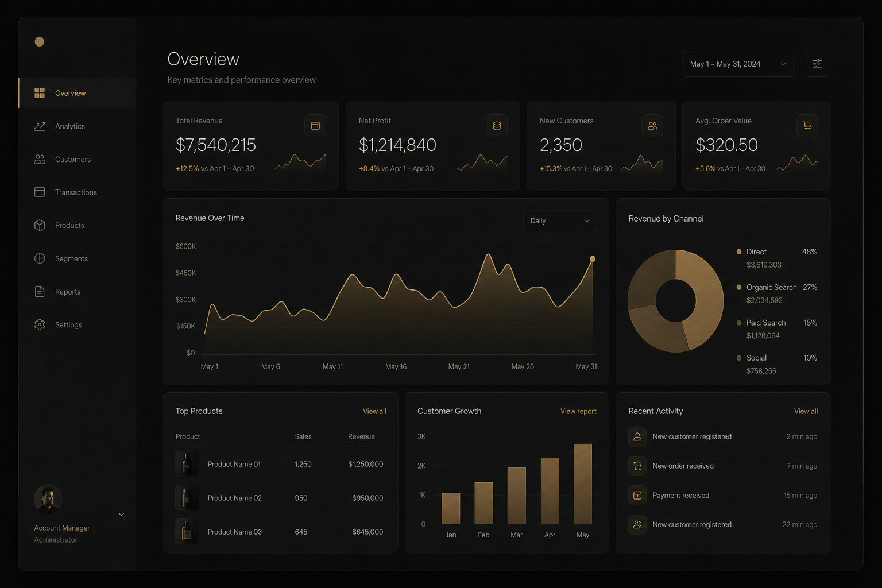Image resolution: width=882 pixels, height=588 pixels.
Task: Click the Settings gear icon
Action: click(x=40, y=324)
